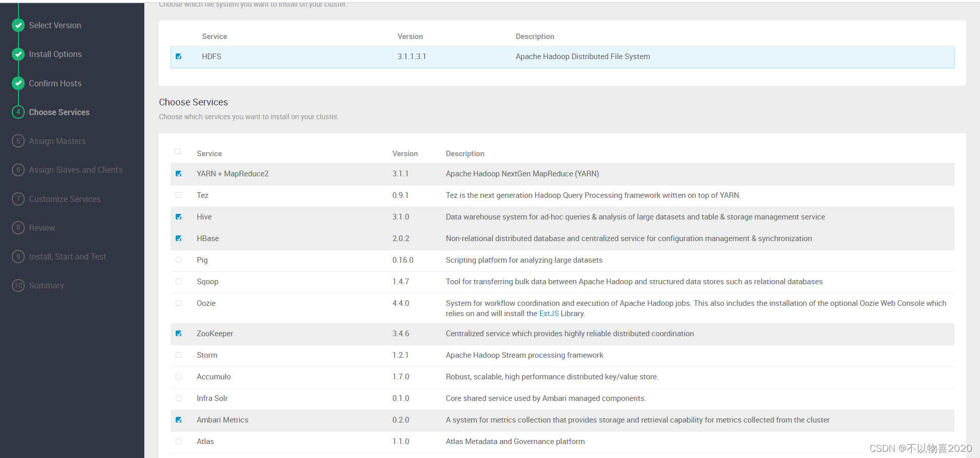This screenshot has width=980, height=458.
Task: Select the Choose Services wizard step
Action: point(59,112)
